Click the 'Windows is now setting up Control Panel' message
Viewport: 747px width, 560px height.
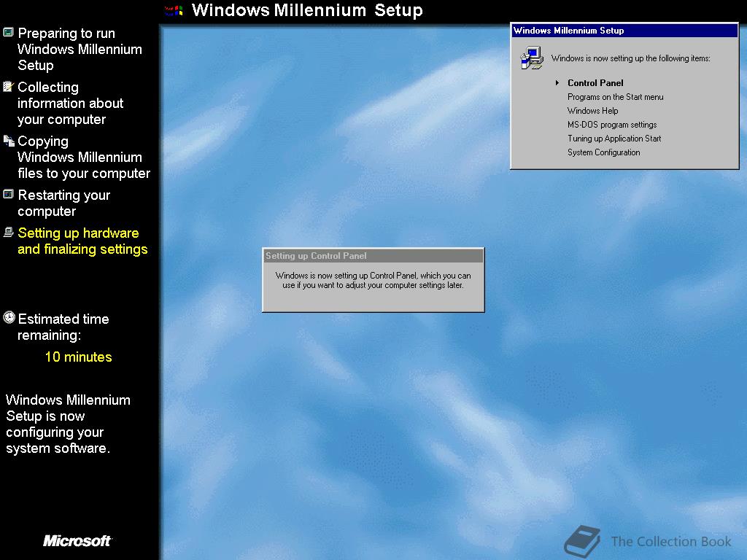(x=373, y=281)
